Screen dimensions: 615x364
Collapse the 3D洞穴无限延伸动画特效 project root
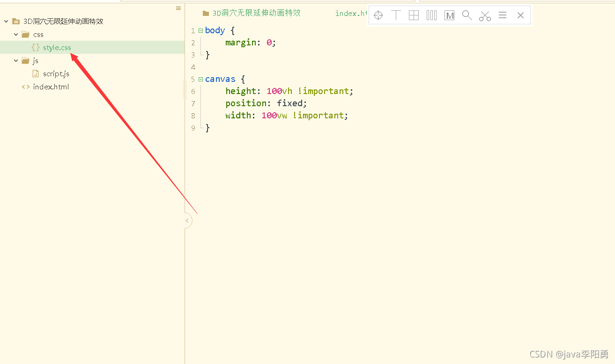tap(6, 22)
